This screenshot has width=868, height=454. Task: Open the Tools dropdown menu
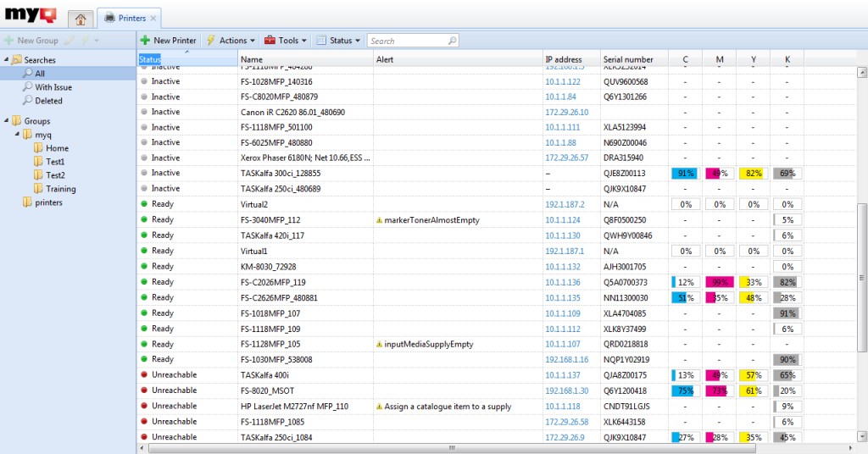[x=285, y=41]
